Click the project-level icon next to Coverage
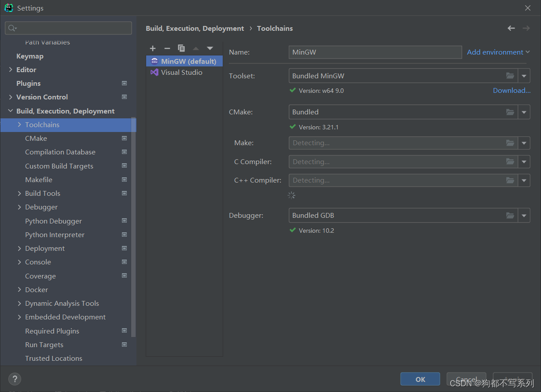 (124, 276)
